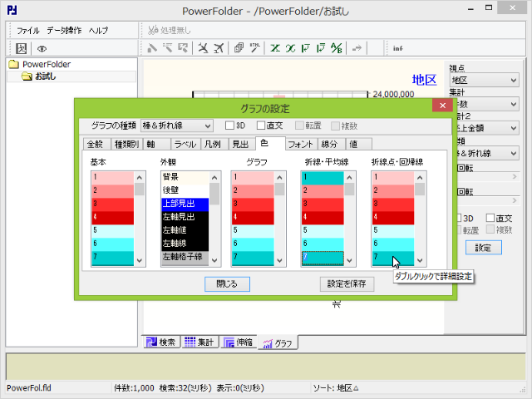Click the eye view icon in left toolbar

pos(42,49)
